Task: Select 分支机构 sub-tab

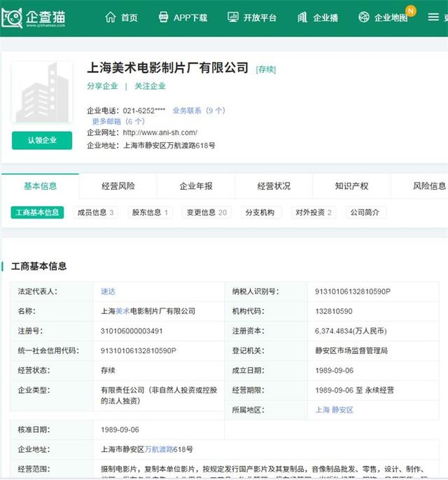Action: 260,212
